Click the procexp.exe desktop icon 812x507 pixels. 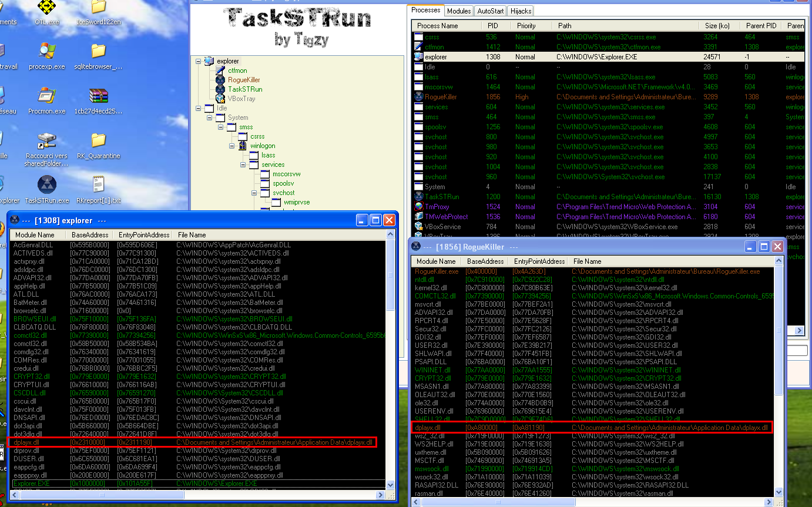pos(47,53)
